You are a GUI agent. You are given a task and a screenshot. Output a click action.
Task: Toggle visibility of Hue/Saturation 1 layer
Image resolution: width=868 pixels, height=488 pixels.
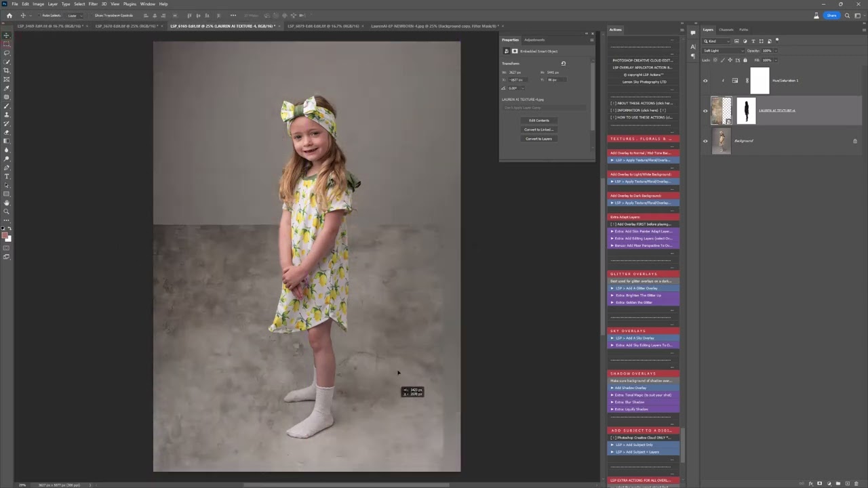click(705, 81)
